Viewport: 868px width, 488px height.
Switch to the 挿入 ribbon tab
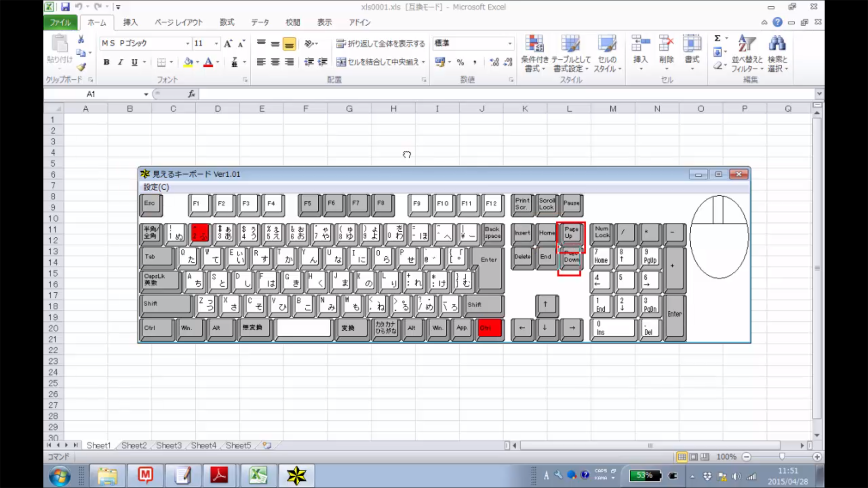[x=130, y=22]
